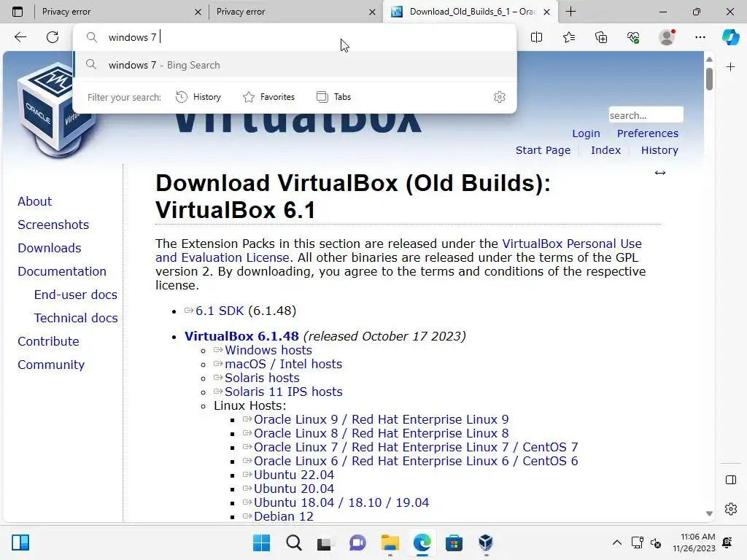
Task: Open sidebar settings gear
Action: tap(730, 509)
